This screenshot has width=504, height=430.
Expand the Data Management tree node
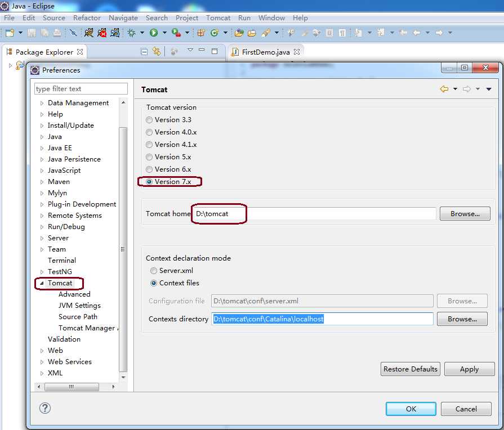42,103
